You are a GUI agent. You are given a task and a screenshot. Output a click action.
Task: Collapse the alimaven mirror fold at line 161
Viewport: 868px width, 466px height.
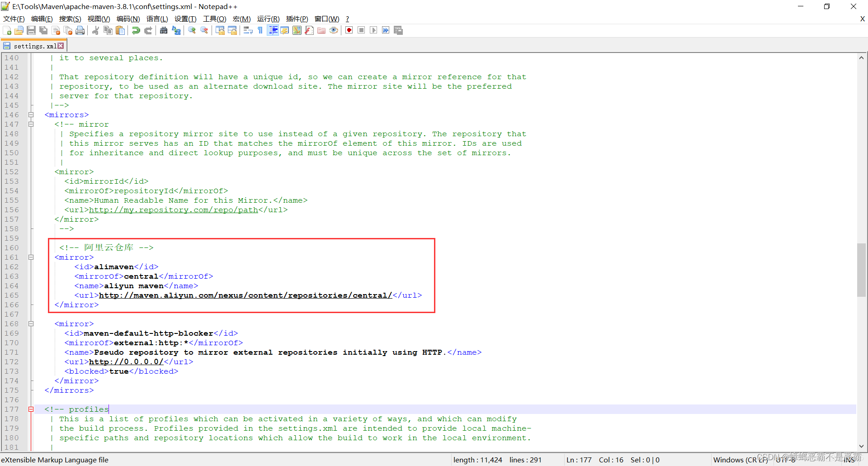pos(31,257)
